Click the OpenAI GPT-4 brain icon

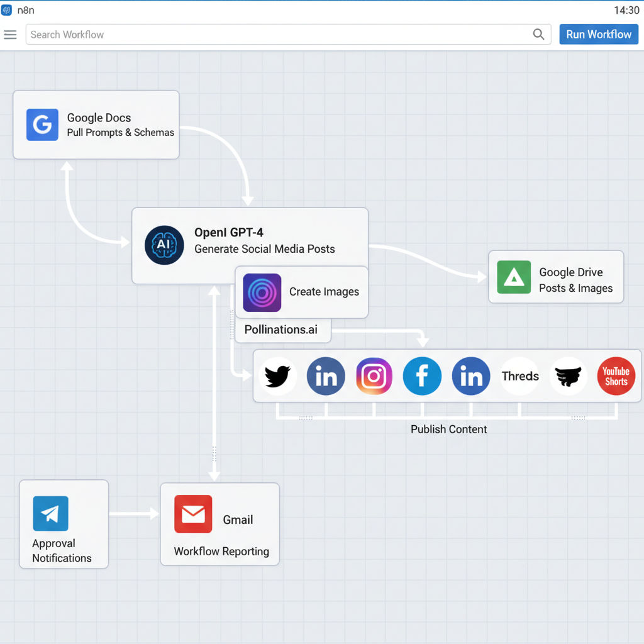pos(164,245)
